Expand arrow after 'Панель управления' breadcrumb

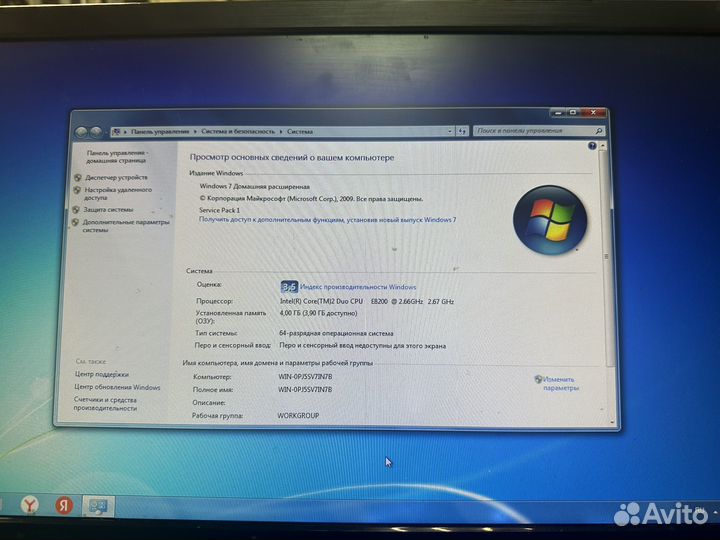click(x=195, y=132)
